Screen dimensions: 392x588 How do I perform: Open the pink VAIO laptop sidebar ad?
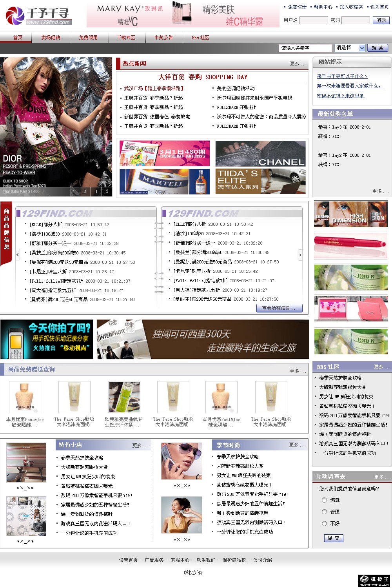351,309
